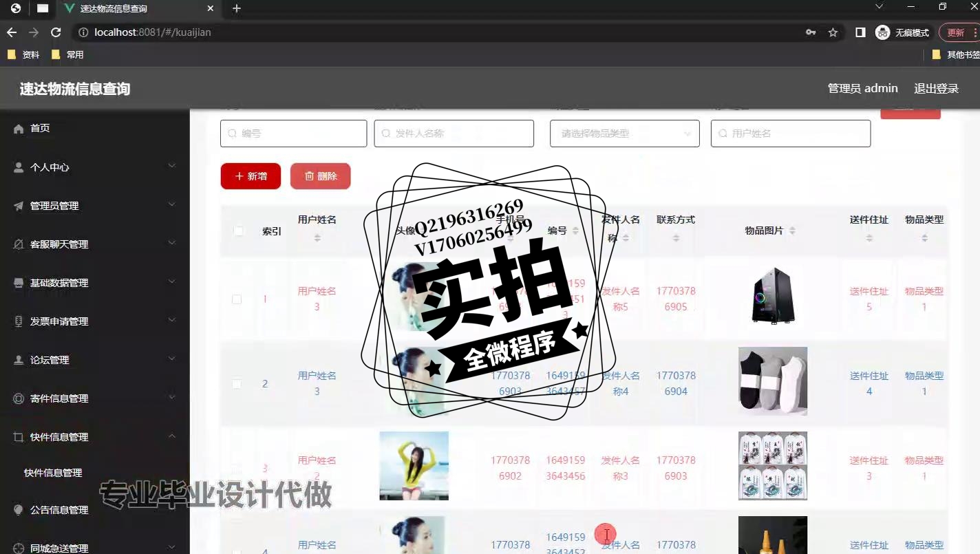Click 论坛管理 sidebar icon

point(19,360)
